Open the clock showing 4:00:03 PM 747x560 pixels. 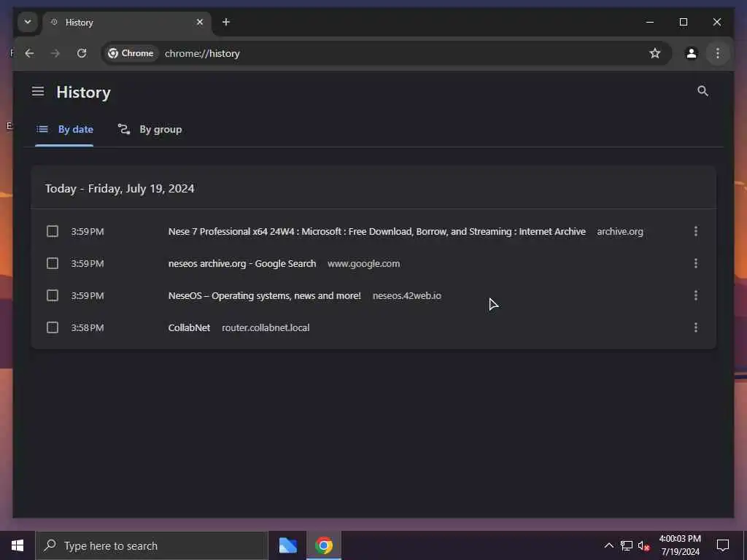(680, 545)
